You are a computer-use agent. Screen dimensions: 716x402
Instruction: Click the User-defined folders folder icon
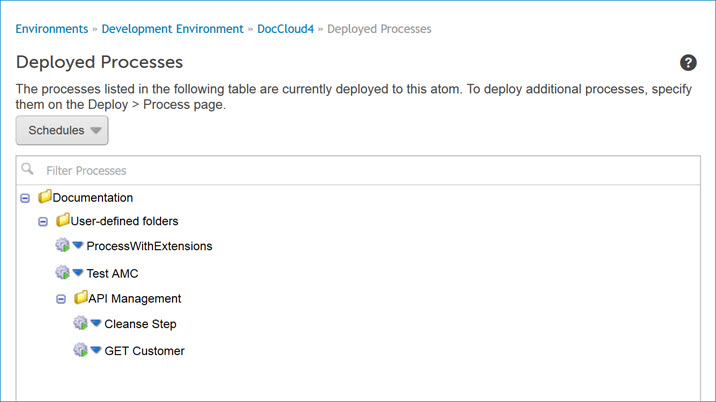[x=63, y=220]
